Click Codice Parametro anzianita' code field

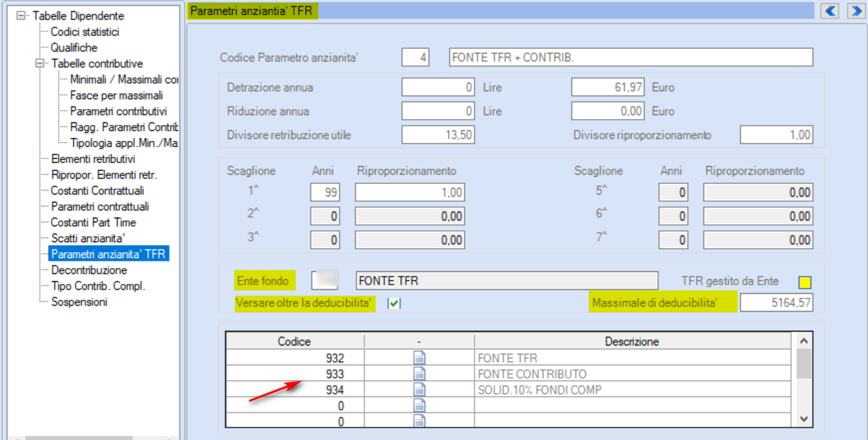[415, 58]
